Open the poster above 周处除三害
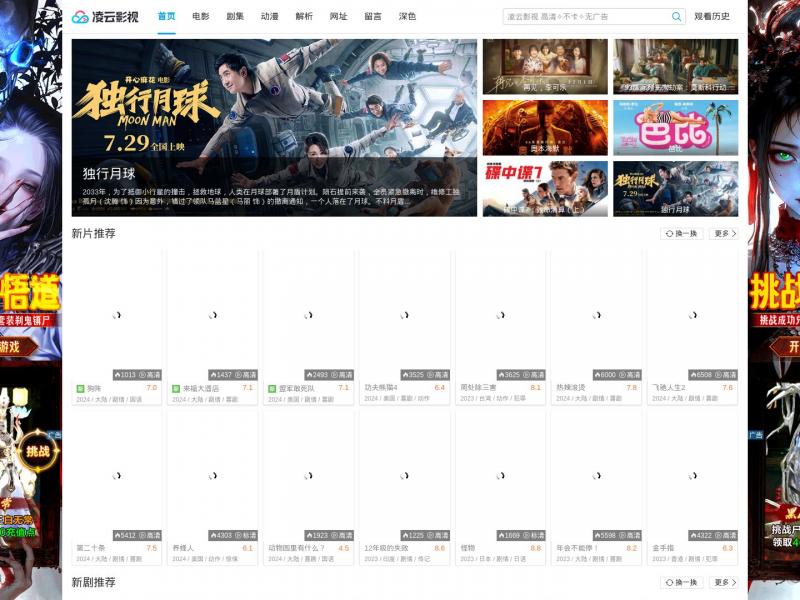The width and height of the screenshot is (800, 600). click(x=501, y=315)
